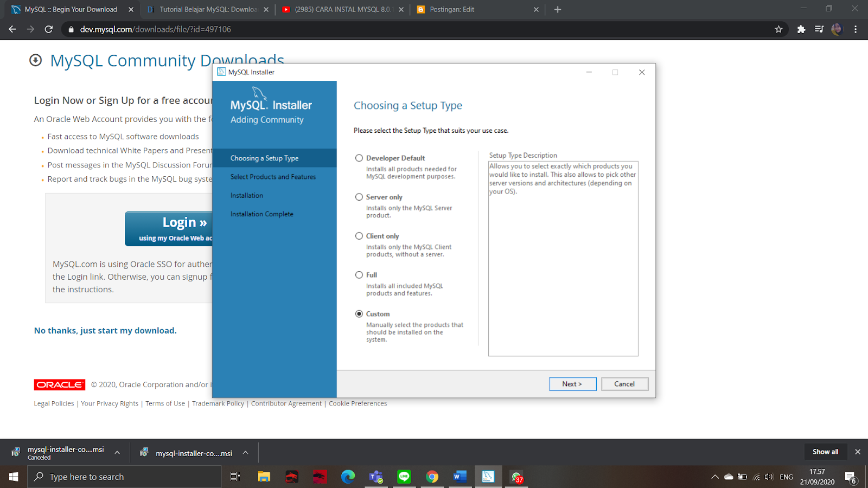Open Legal Policies footer link
Screen dimensions: 868x488
54,403
